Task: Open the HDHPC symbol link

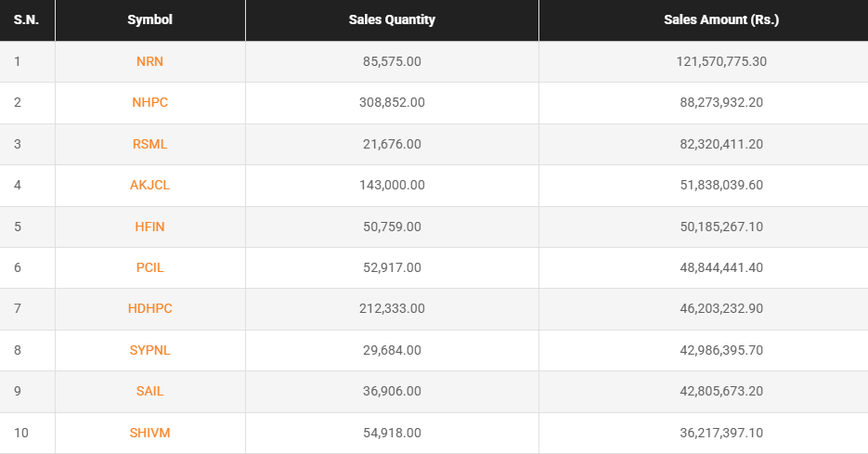Action: [149, 308]
